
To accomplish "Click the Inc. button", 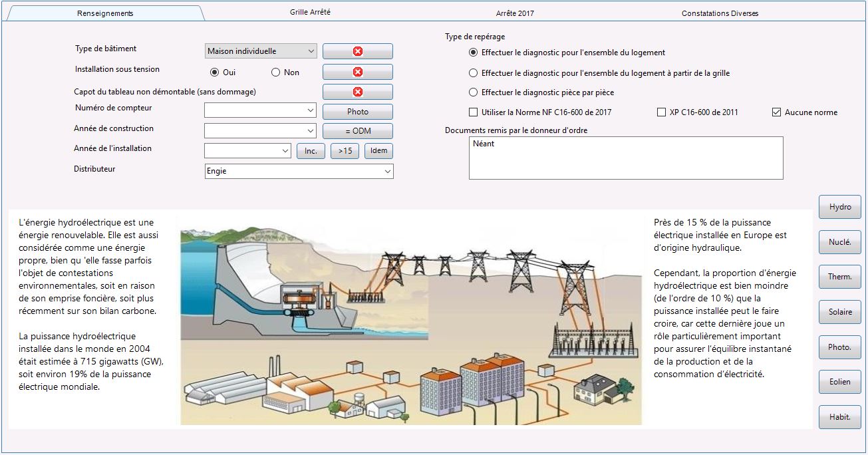I will [x=311, y=151].
